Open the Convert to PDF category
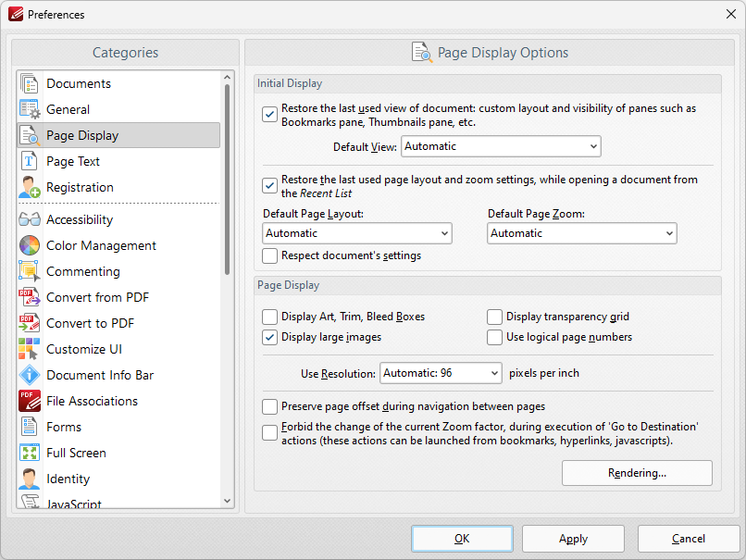This screenshot has width=746, height=560. tap(119, 323)
